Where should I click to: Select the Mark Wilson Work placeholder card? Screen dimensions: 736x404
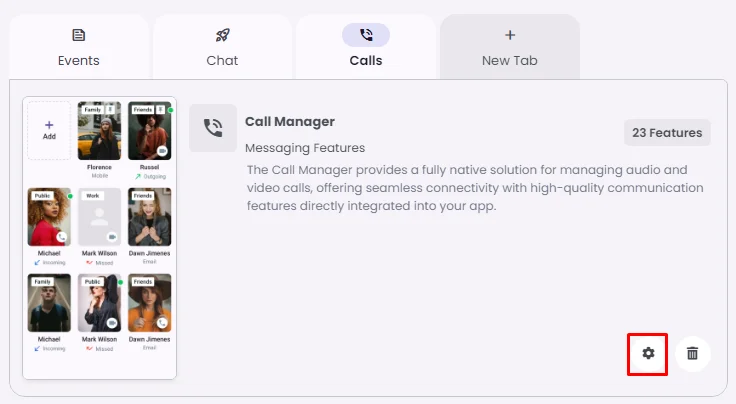[99, 217]
